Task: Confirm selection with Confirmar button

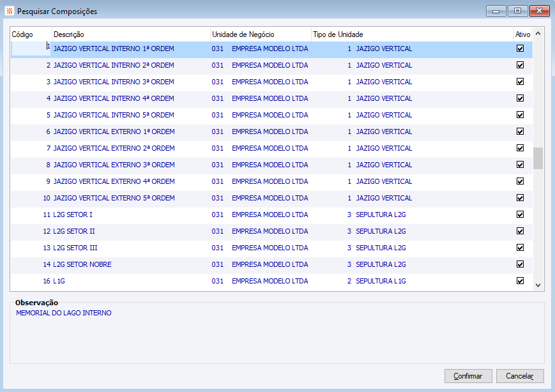Action: (468, 376)
